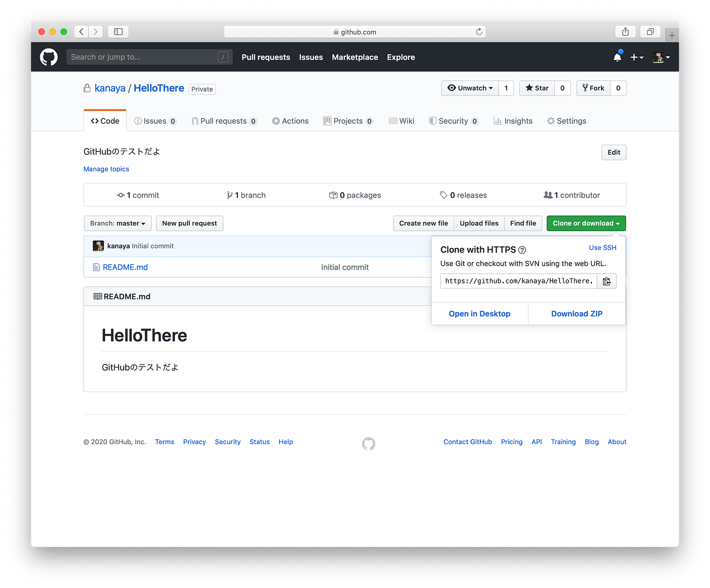Copy clone URL with clipboard icon
The height and width of the screenshot is (588, 710).
(x=607, y=281)
